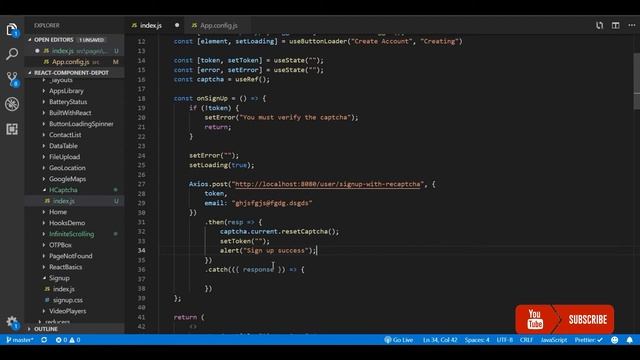
Task: Open the errors and warnings count in the status bar
Action: (x=68, y=340)
